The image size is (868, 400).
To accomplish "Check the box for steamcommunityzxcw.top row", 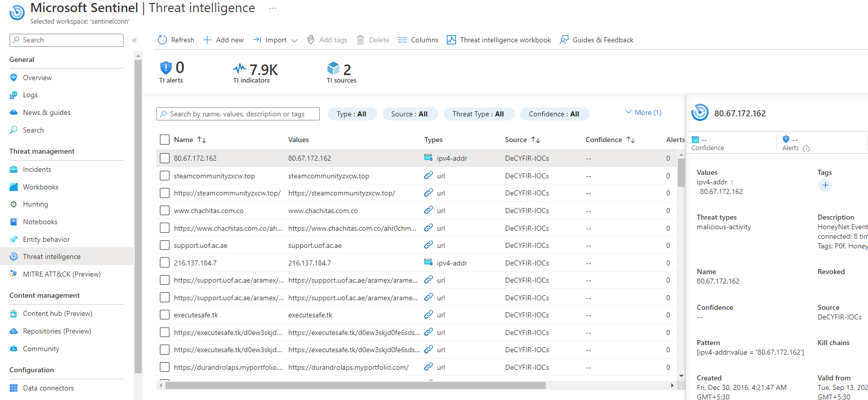I will 164,176.
